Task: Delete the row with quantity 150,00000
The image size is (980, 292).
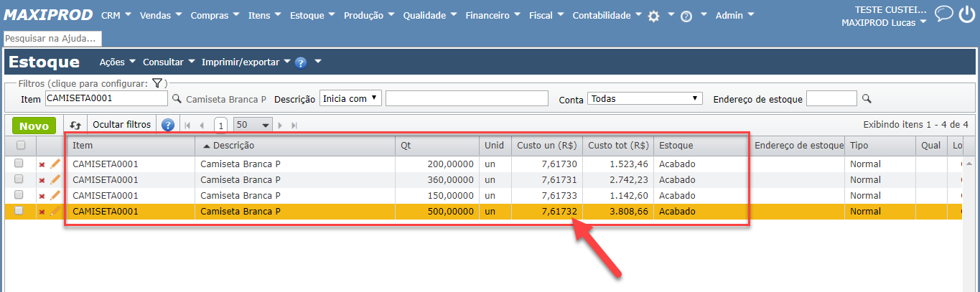Action: click(x=42, y=196)
